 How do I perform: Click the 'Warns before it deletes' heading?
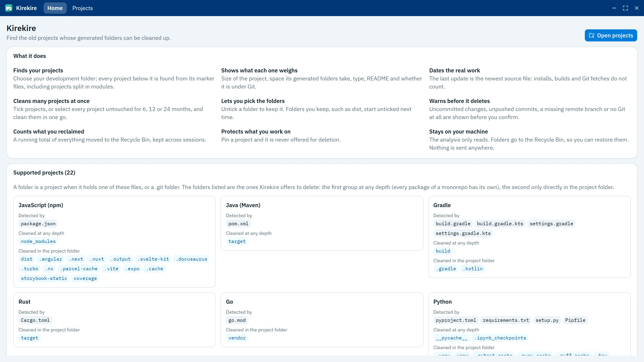[459, 101]
